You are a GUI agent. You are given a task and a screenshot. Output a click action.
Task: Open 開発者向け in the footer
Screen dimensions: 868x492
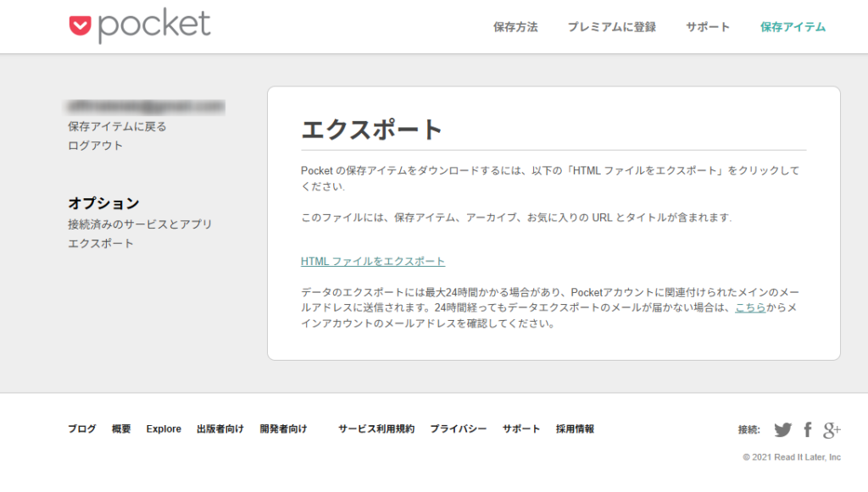pos(283,429)
